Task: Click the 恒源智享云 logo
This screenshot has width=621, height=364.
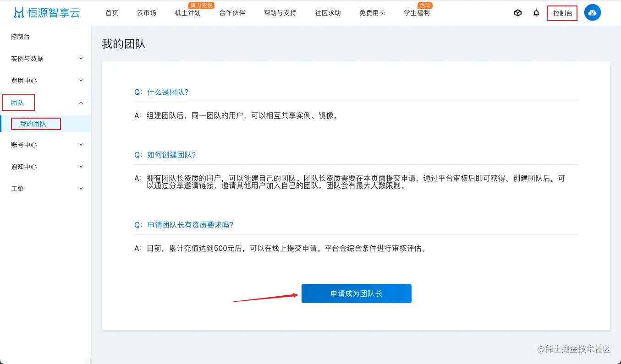Action: (46, 12)
